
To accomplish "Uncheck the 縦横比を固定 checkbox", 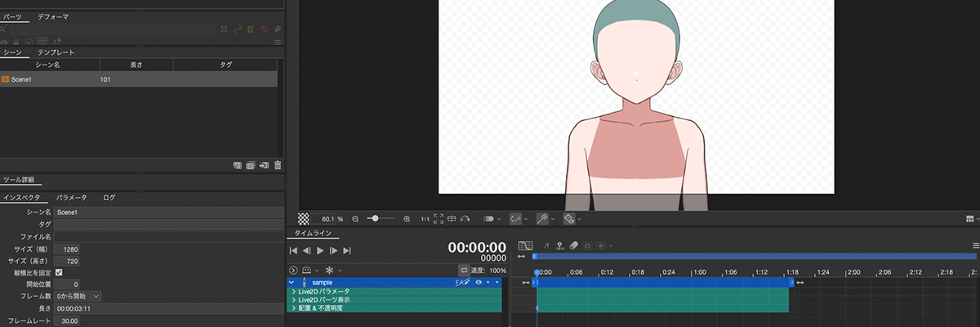I will click(59, 271).
